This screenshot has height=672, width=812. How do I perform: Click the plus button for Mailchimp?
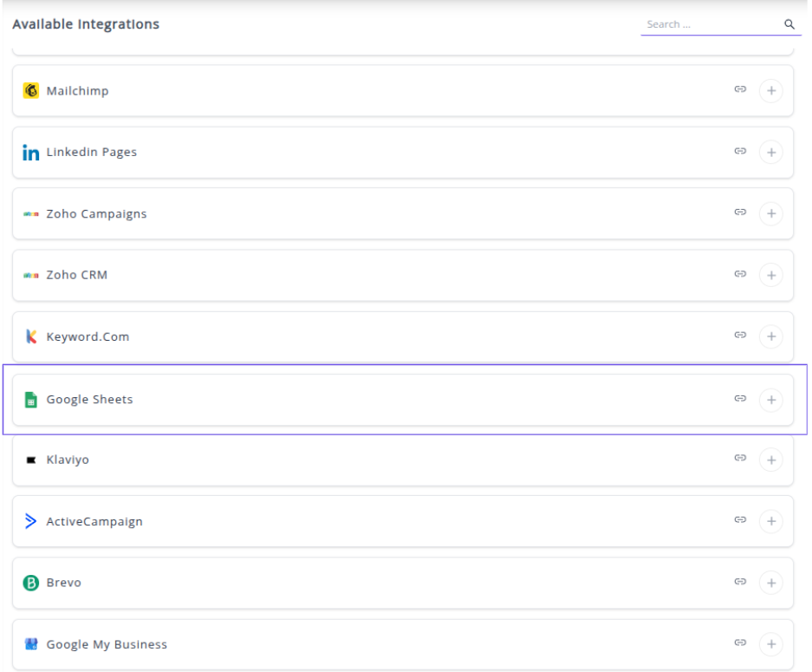(x=770, y=90)
